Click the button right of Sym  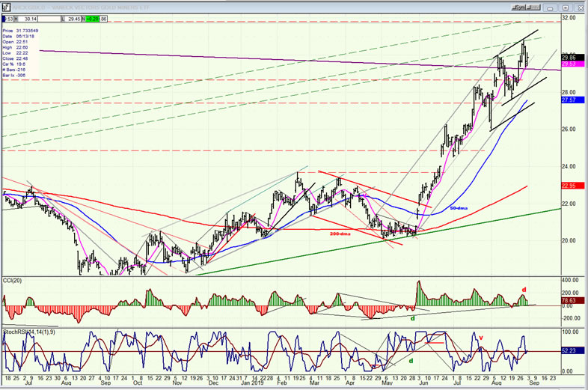click(534, 7)
